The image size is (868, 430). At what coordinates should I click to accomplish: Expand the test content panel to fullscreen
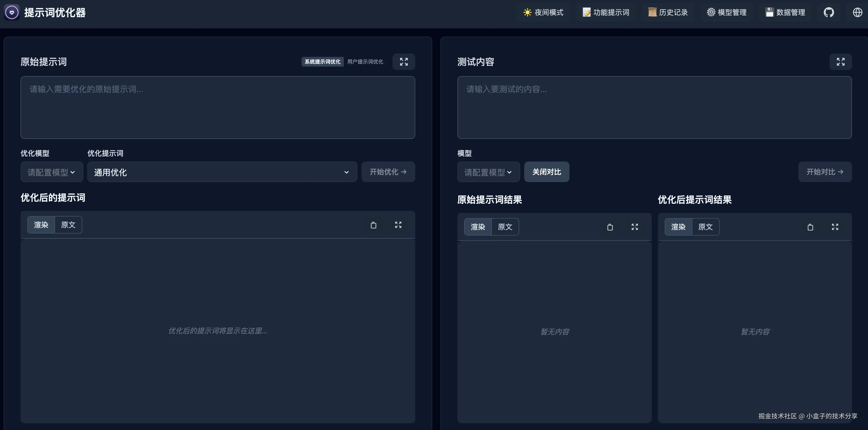click(x=840, y=62)
